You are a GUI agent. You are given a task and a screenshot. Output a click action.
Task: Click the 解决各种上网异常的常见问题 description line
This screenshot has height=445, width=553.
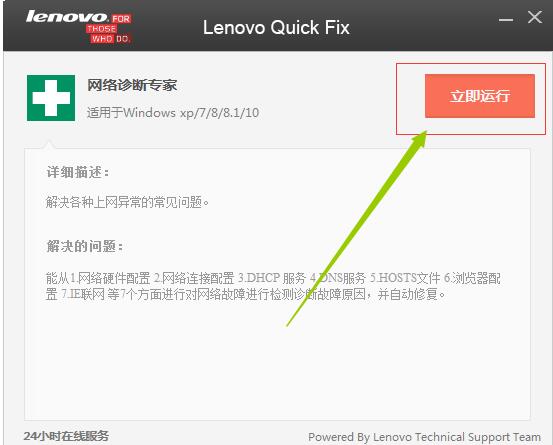pyautogui.click(x=127, y=202)
